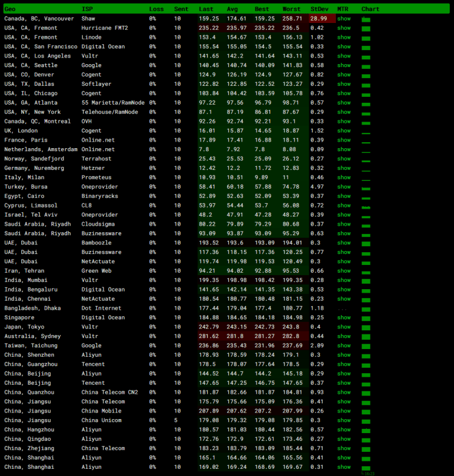Open MTR for Nuremberg Hetzner
The height and width of the screenshot is (476, 454).
pos(344,168)
